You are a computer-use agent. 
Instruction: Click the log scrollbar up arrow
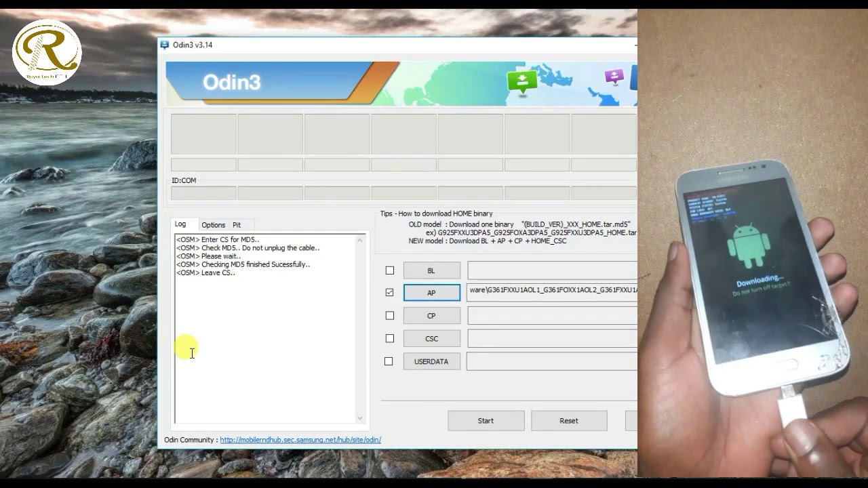(360, 240)
